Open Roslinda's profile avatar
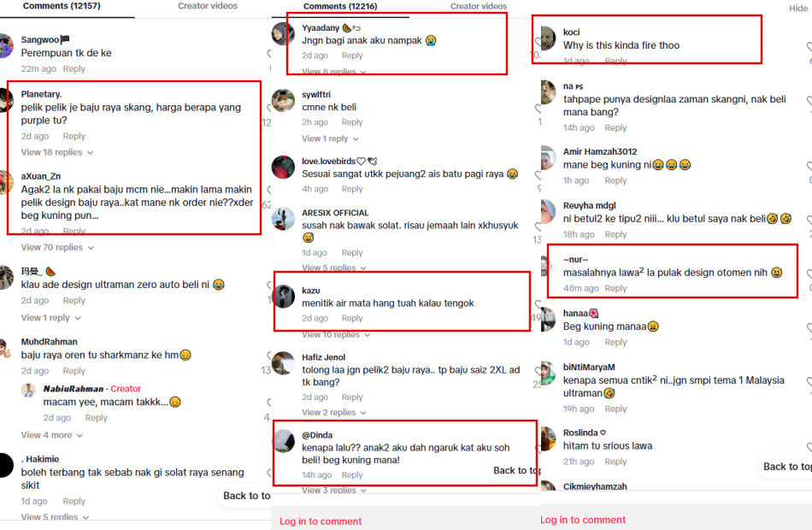Screen dimensions: 812x530 pos(548,439)
